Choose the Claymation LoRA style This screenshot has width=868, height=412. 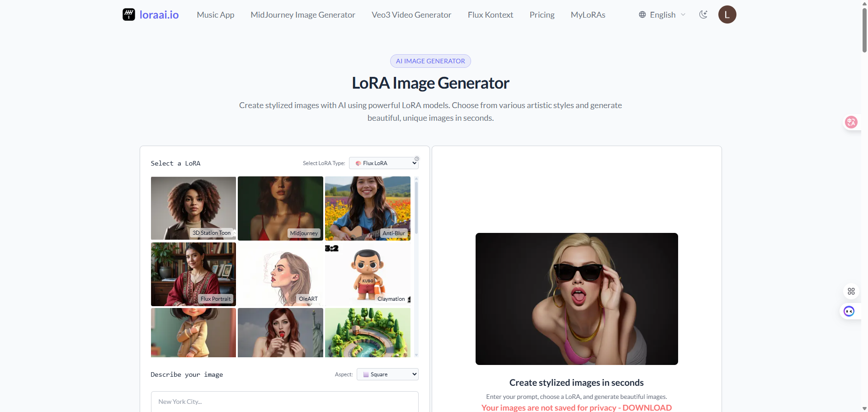pyautogui.click(x=368, y=274)
